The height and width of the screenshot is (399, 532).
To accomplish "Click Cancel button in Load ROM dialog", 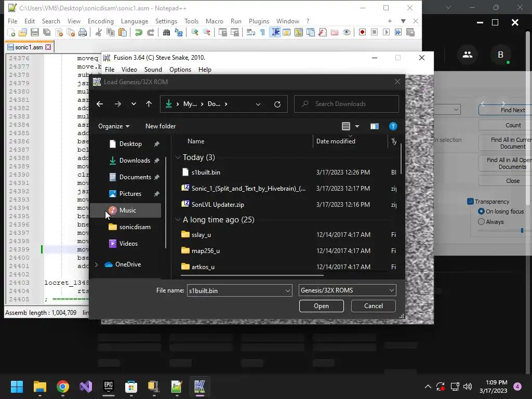I will click(373, 306).
